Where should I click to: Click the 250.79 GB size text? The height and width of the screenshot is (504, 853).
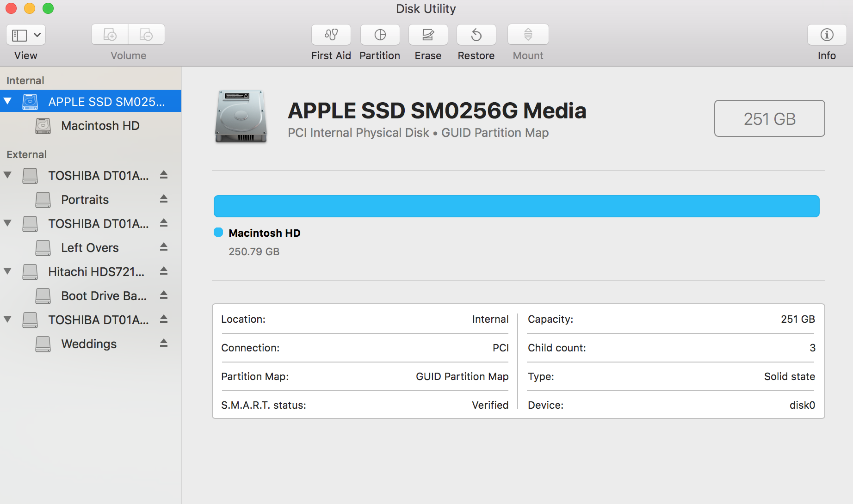tap(254, 252)
